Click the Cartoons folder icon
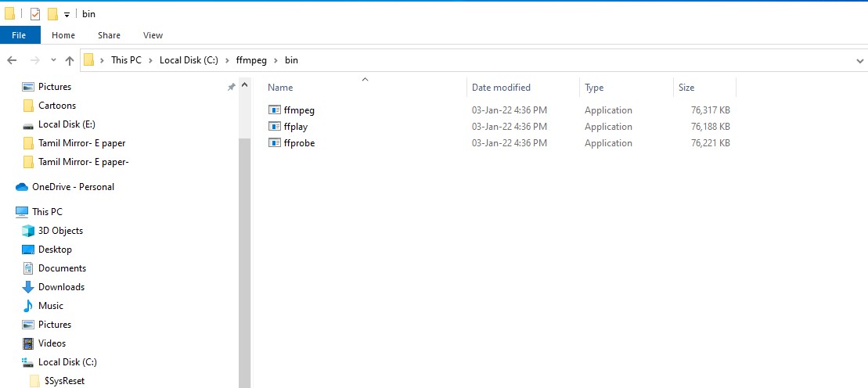The width and height of the screenshot is (868, 388). pyautogui.click(x=28, y=106)
